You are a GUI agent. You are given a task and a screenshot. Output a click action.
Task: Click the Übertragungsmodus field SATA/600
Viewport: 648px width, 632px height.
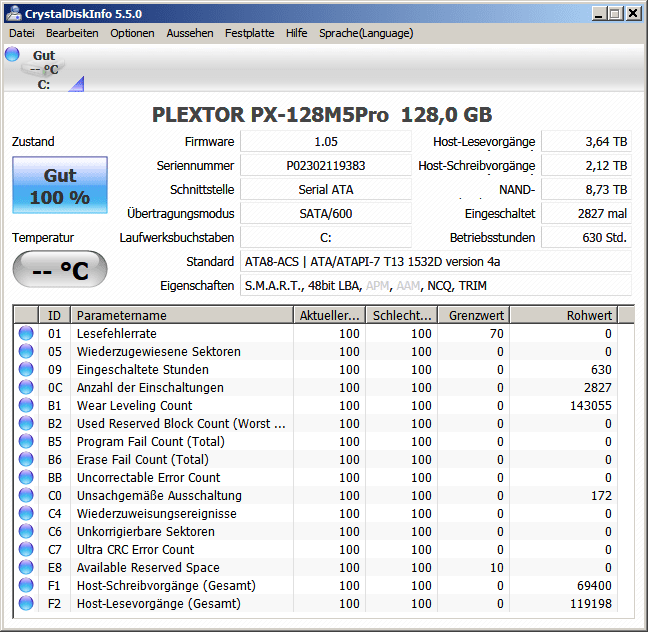[x=326, y=213]
